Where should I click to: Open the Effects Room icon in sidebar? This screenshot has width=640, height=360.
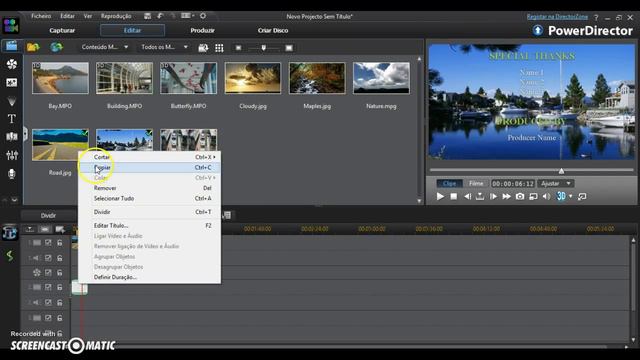[12, 64]
